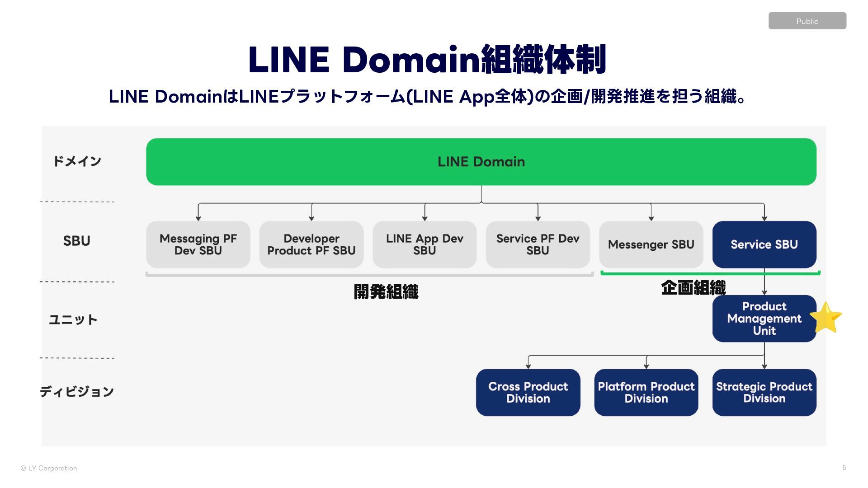Click the ディビジョン row label

77,391
